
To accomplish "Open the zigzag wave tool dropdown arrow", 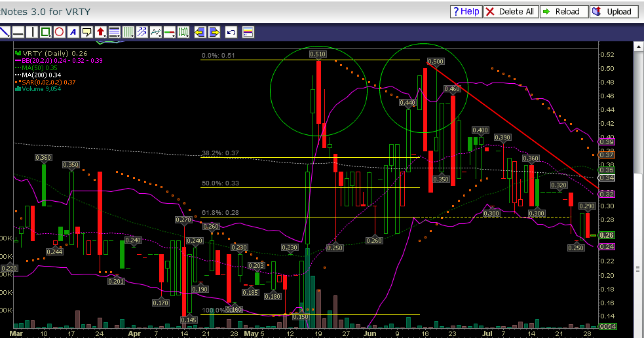I will 161,36.
